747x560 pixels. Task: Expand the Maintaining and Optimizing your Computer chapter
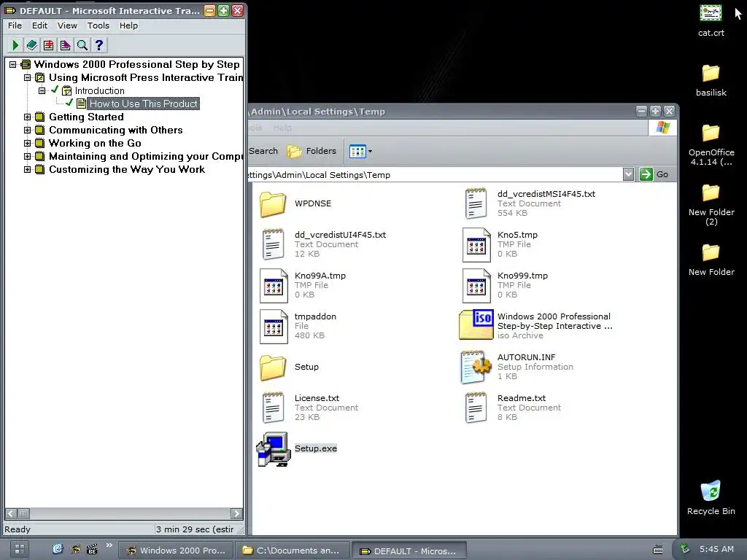27,156
